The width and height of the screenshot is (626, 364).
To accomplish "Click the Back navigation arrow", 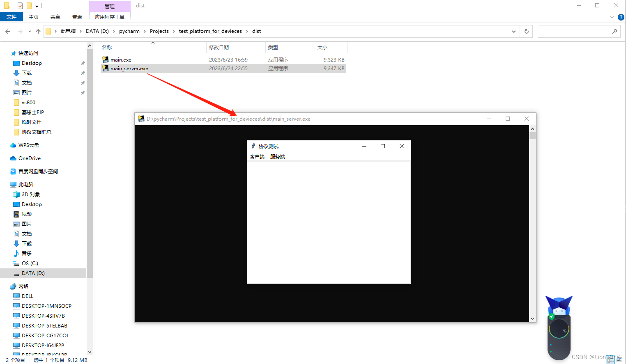I will point(8,31).
